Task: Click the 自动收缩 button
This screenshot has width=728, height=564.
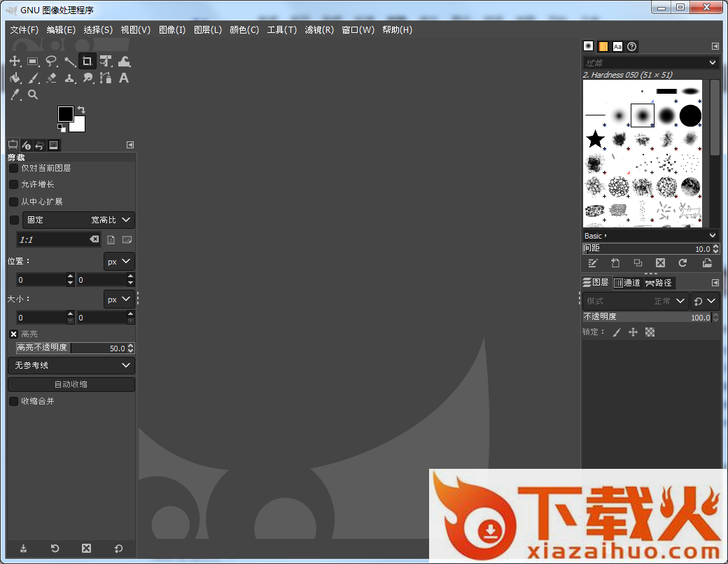Action: [x=71, y=384]
